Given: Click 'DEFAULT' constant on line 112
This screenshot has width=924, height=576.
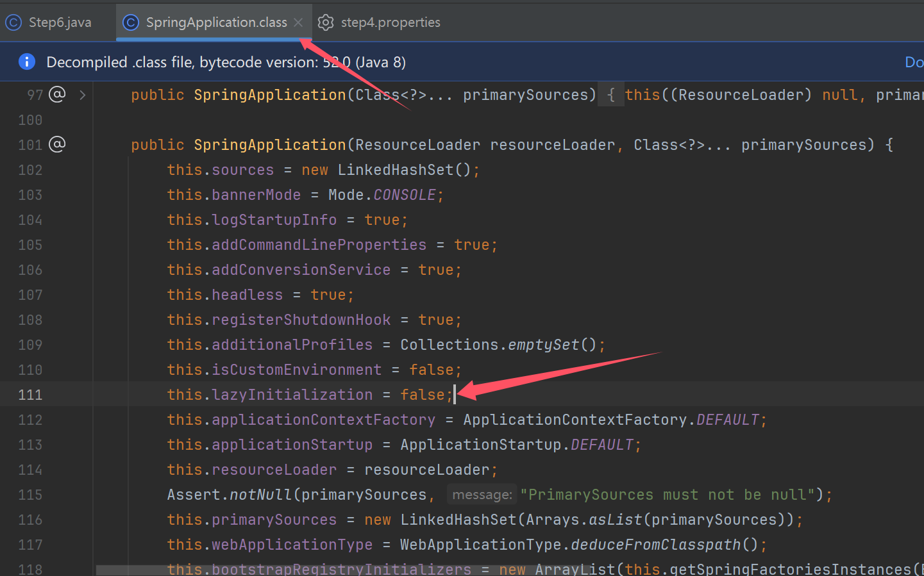Looking at the screenshot, I should click(728, 420).
